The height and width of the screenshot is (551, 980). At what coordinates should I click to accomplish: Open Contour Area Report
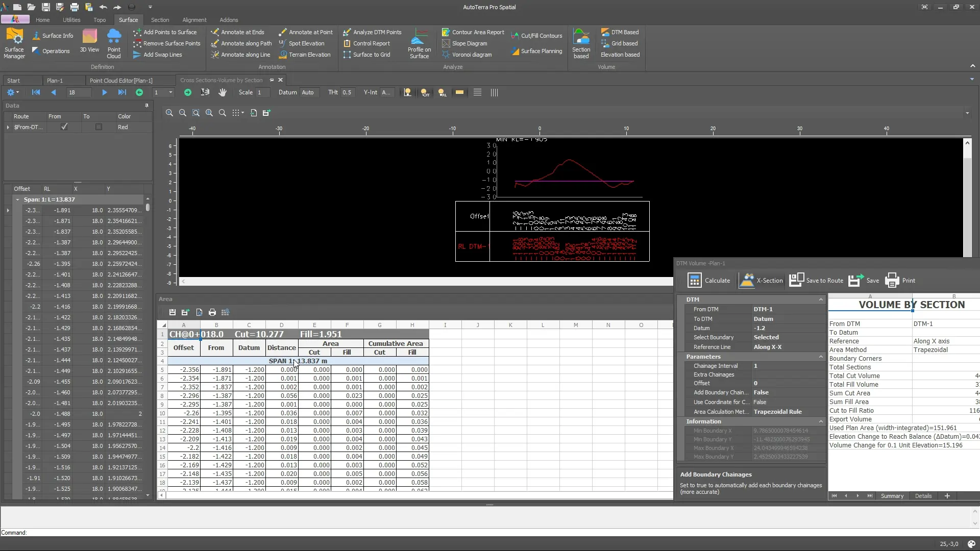473,32
